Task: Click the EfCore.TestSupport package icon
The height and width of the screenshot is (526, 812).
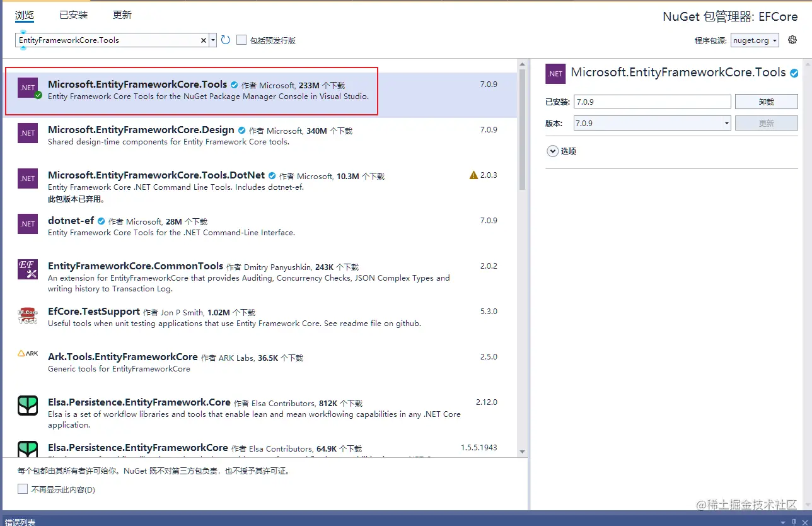Action: pyautogui.click(x=28, y=315)
